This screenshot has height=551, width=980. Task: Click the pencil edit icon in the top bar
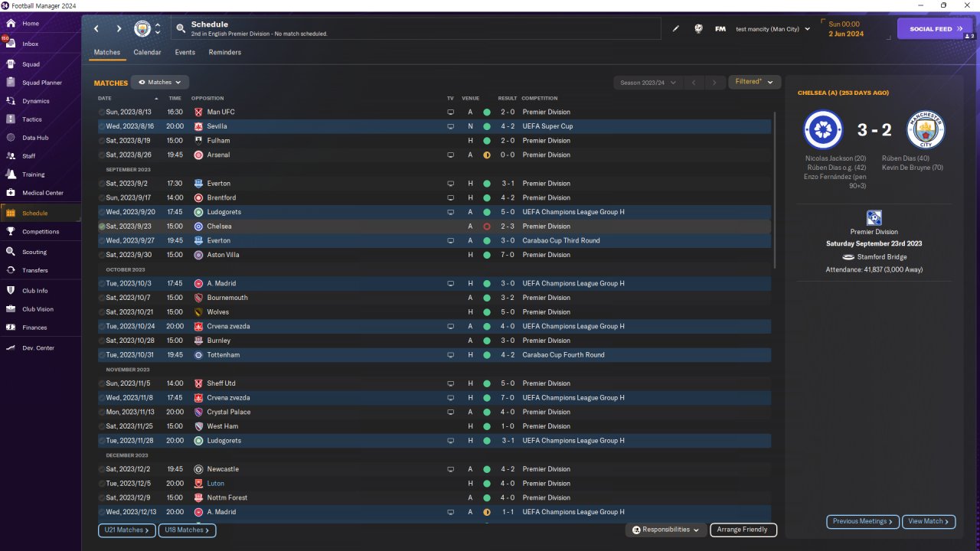click(x=676, y=29)
